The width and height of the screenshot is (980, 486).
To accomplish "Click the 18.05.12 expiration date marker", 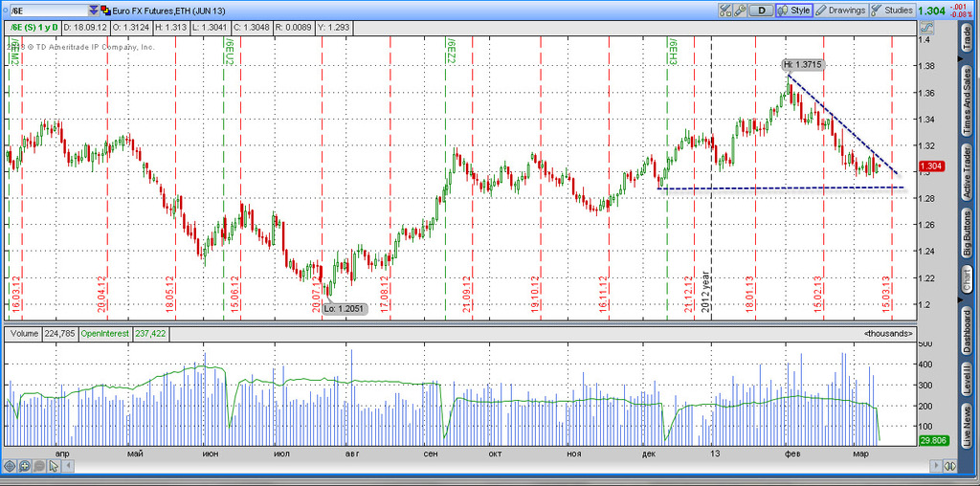I will point(169,295).
